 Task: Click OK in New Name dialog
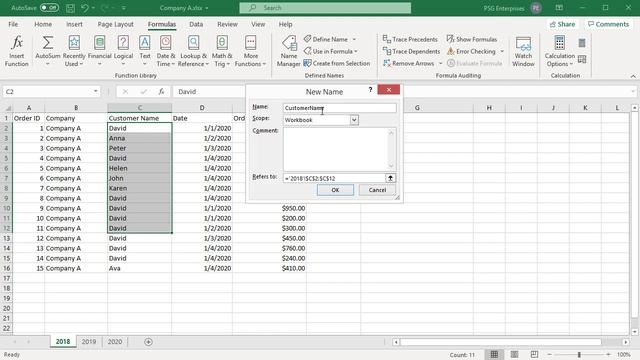335,190
